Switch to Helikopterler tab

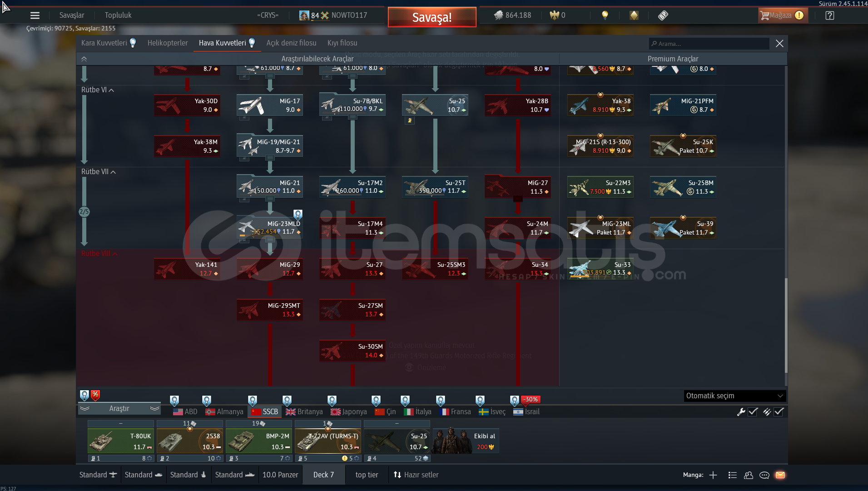coord(168,43)
